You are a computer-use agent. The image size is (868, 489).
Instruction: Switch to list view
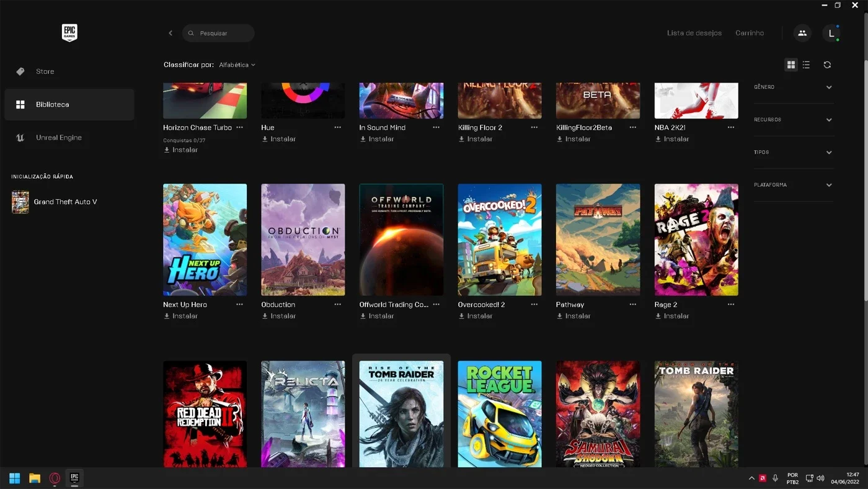(806, 65)
